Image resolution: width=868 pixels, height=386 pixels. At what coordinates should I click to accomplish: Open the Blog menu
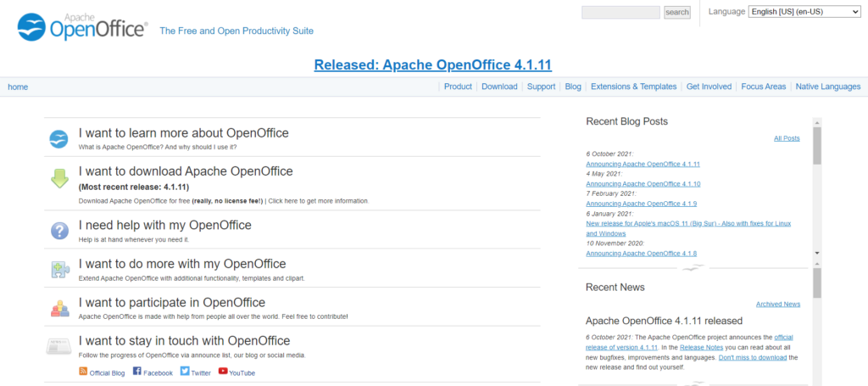573,87
